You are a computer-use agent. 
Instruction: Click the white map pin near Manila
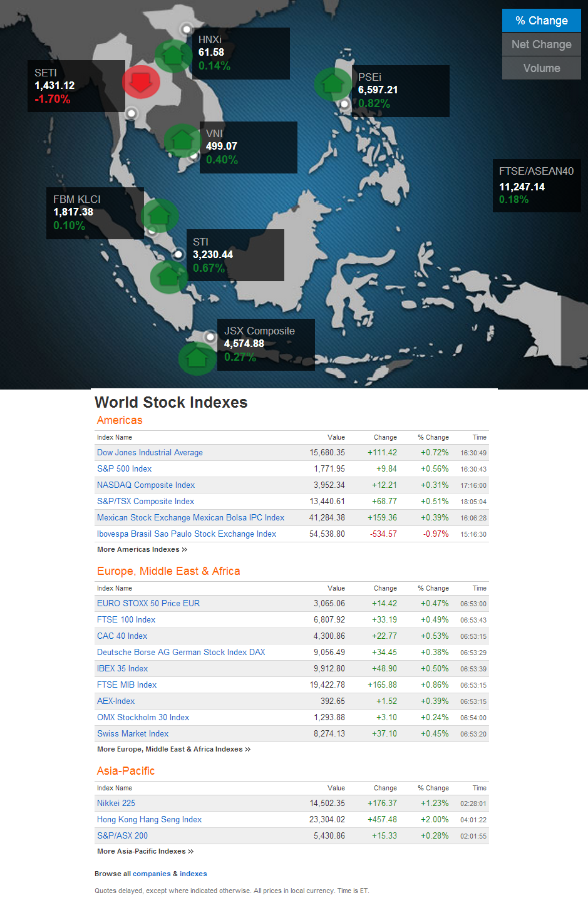coord(344,104)
